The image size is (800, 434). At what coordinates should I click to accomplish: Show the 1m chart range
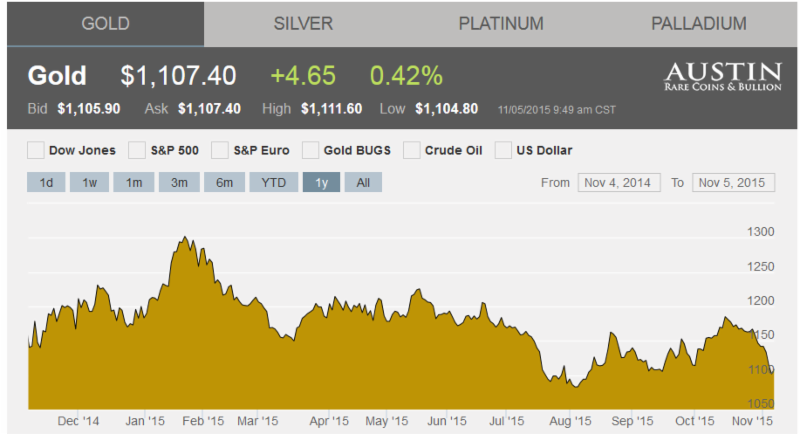coord(133,183)
